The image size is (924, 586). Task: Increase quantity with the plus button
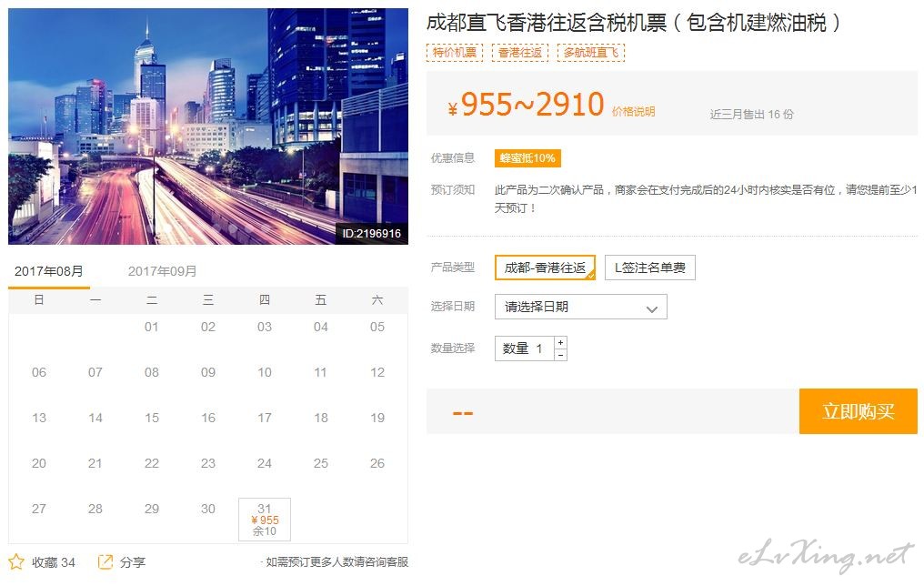[x=560, y=342]
